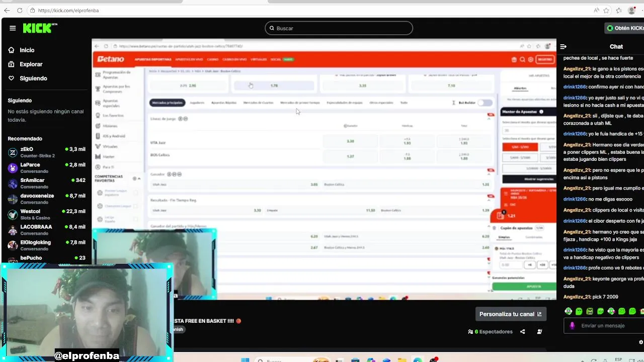Click the Betano gift icon
This screenshot has height=362, width=644.
[x=514, y=59]
